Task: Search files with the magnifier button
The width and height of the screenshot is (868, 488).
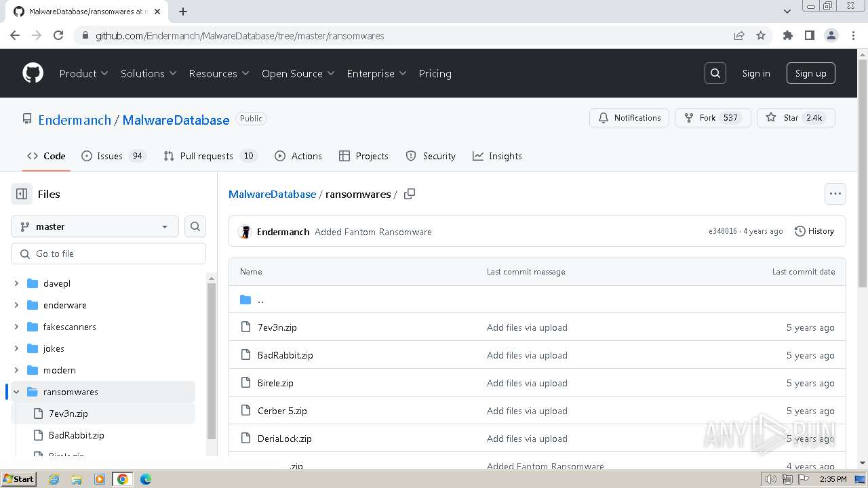Action: point(195,226)
